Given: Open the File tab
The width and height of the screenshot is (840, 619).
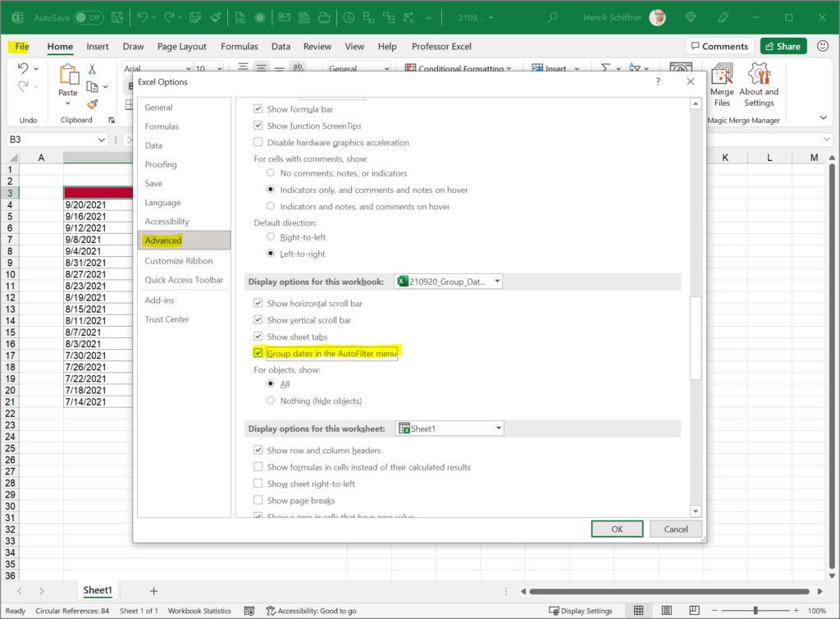Looking at the screenshot, I should pos(21,47).
